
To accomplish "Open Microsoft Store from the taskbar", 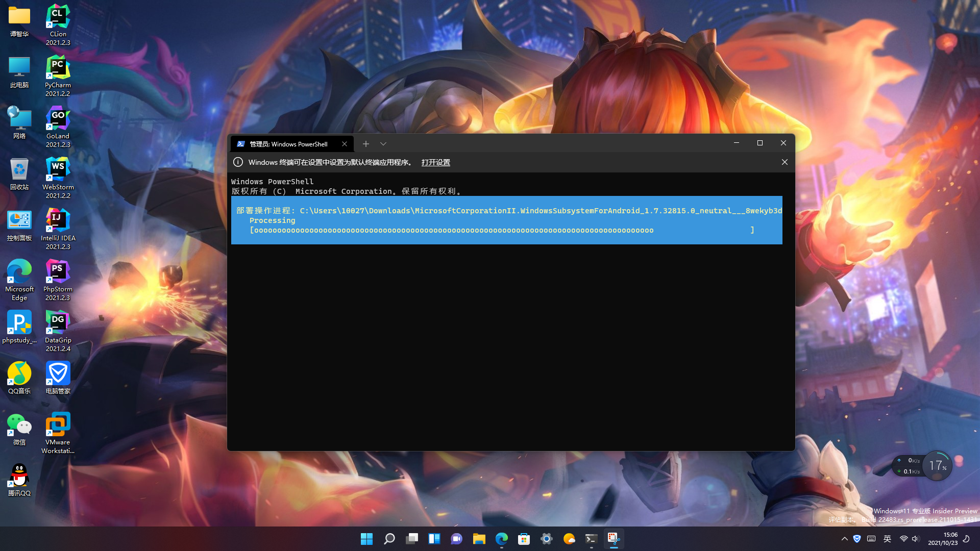I will (524, 539).
